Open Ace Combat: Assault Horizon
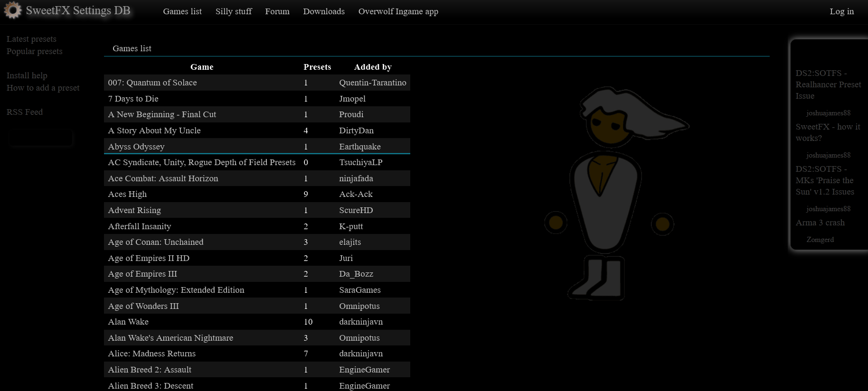Screen dimensions: 868x391 pyautogui.click(x=163, y=178)
